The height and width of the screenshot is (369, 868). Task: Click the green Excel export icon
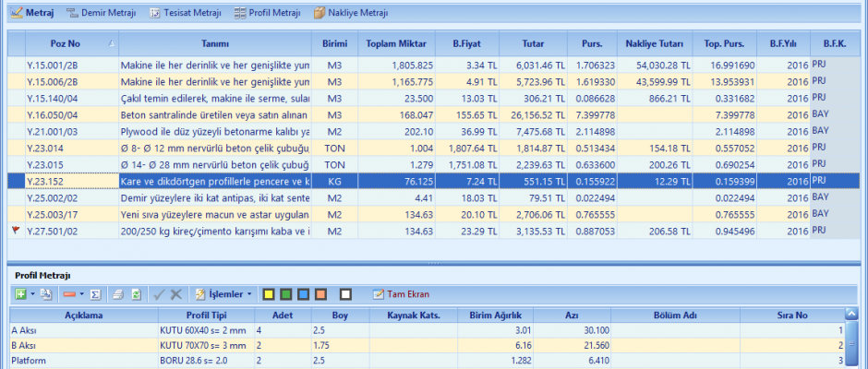[x=135, y=294]
